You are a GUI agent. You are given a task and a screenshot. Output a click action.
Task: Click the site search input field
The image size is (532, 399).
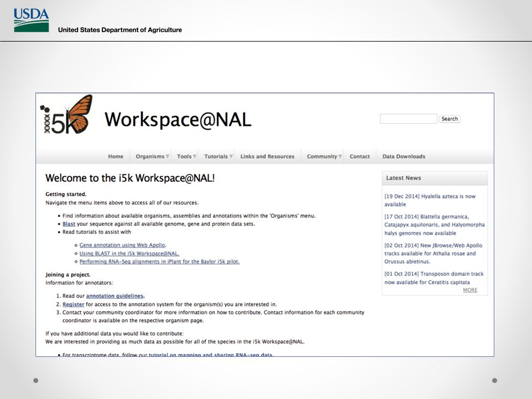(x=408, y=119)
